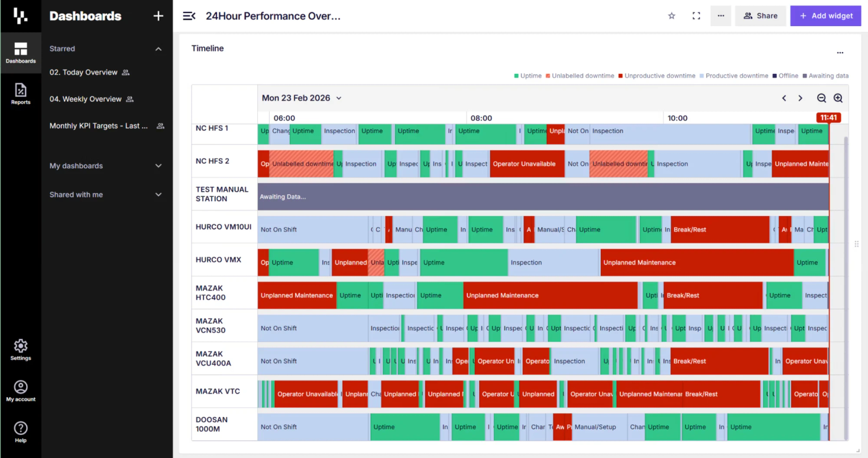Select Operator Unavailable block in NC HFS 2 row
Screen dimensions: 868x458
click(x=527, y=164)
